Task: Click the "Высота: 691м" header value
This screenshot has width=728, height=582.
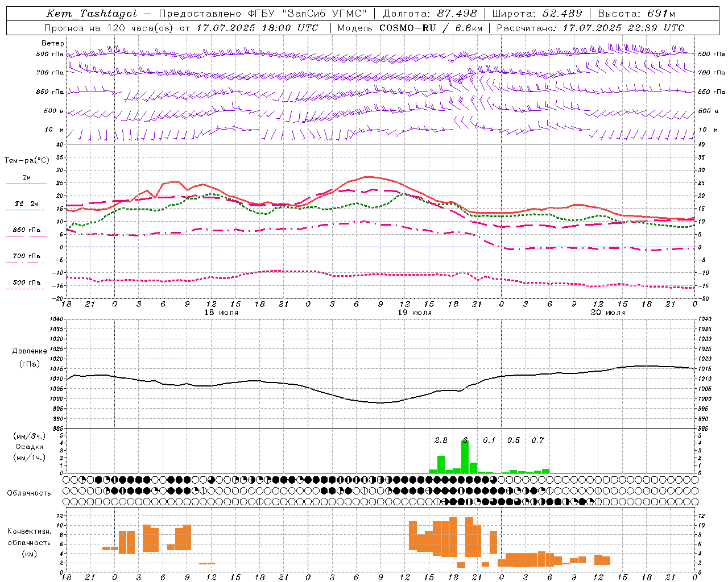Action: point(636,14)
